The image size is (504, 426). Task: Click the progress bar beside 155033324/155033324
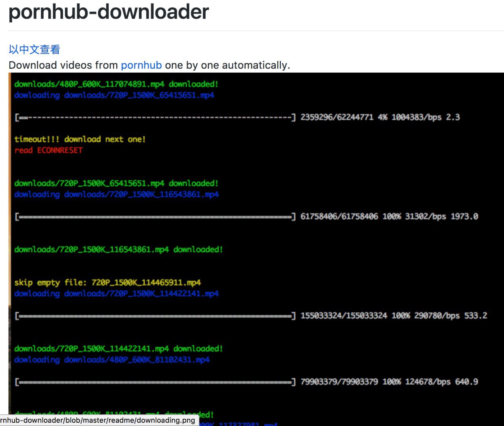[155, 315]
